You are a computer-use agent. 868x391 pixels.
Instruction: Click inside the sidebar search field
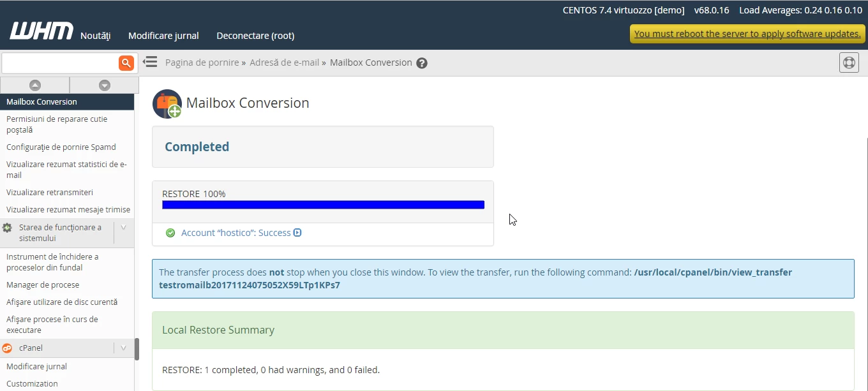pyautogui.click(x=61, y=63)
